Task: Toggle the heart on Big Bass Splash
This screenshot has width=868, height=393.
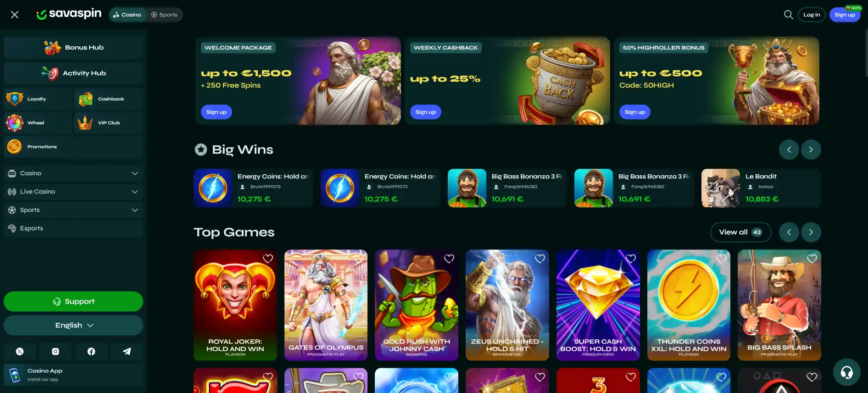Action: tap(812, 259)
